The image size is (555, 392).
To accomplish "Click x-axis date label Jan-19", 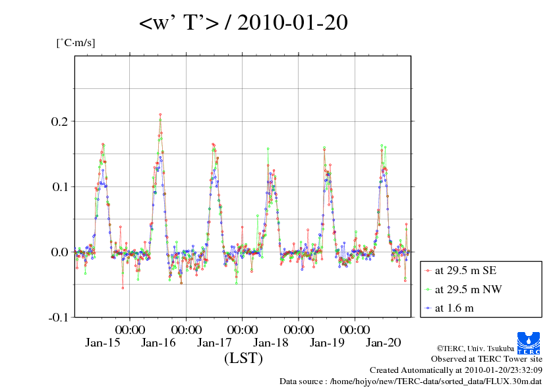I will tap(327, 343).
